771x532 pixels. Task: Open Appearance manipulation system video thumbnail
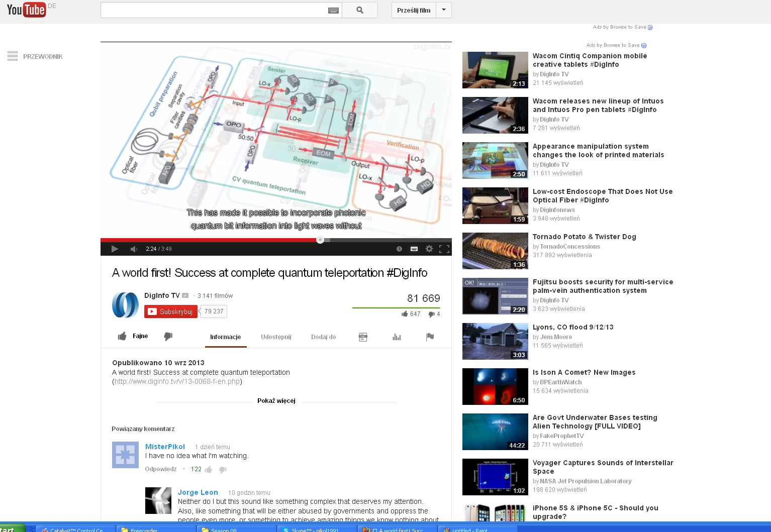(495, 160)
